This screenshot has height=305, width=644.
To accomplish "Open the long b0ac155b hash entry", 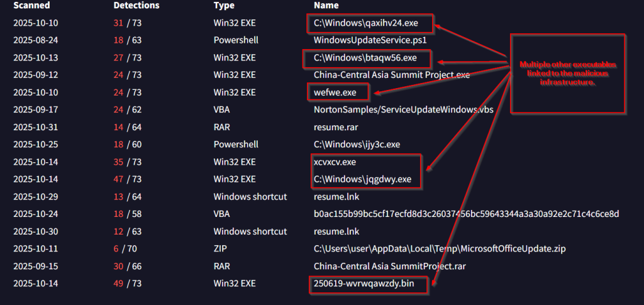I will pos(466,214).
